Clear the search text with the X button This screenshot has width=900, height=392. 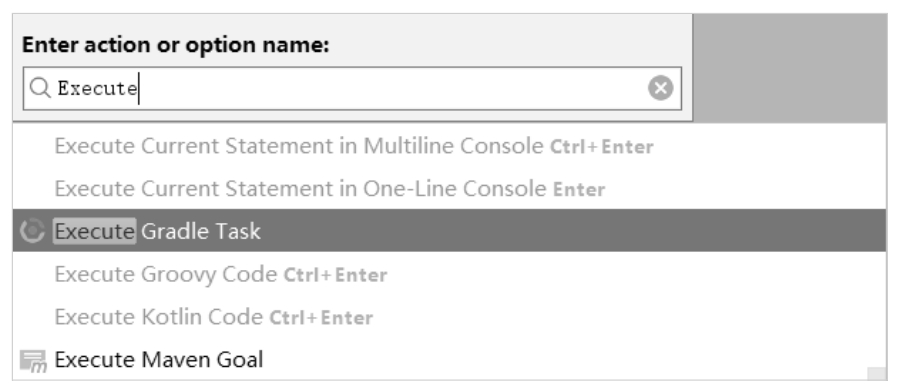660,88
